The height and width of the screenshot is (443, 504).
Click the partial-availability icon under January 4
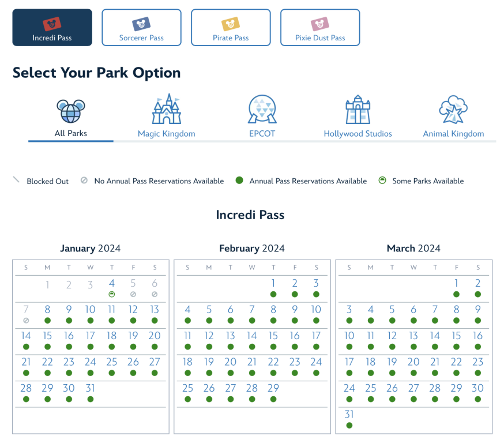111,294
